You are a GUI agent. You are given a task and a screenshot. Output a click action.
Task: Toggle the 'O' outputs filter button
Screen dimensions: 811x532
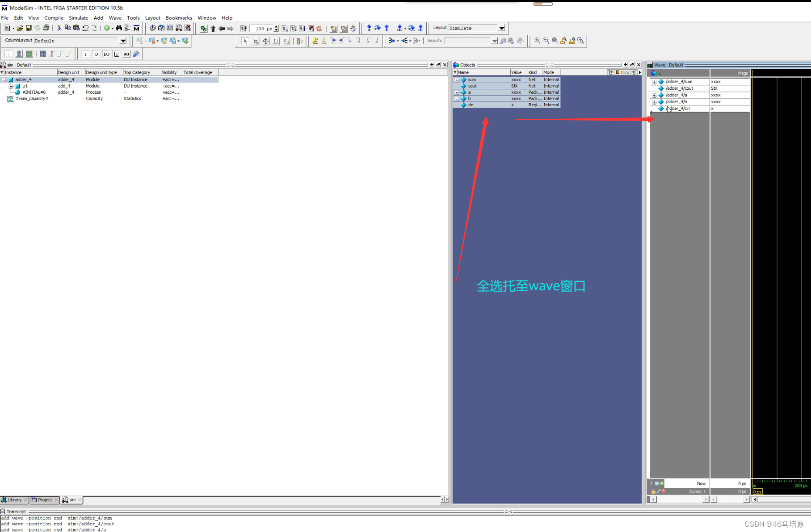[x=96, y=54]
